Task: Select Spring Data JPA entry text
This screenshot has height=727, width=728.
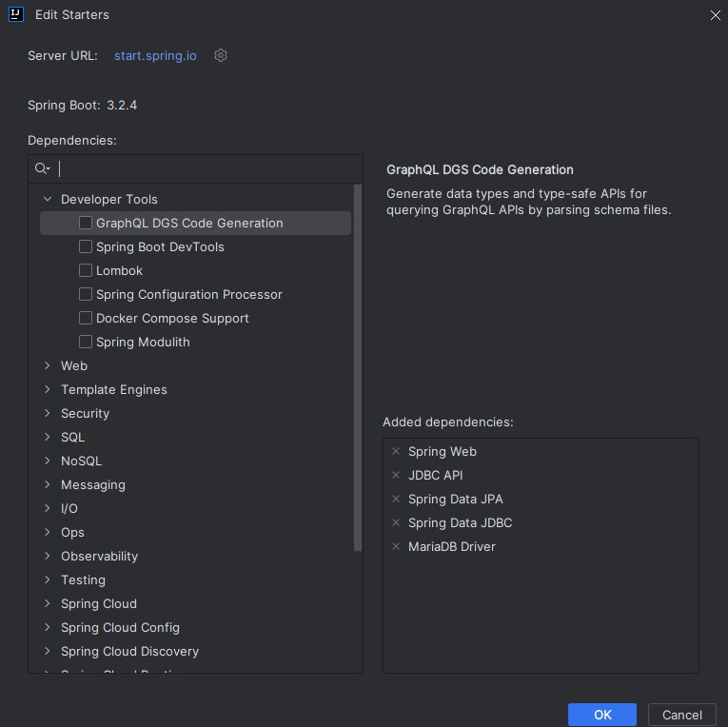Action: click(456, 499)
